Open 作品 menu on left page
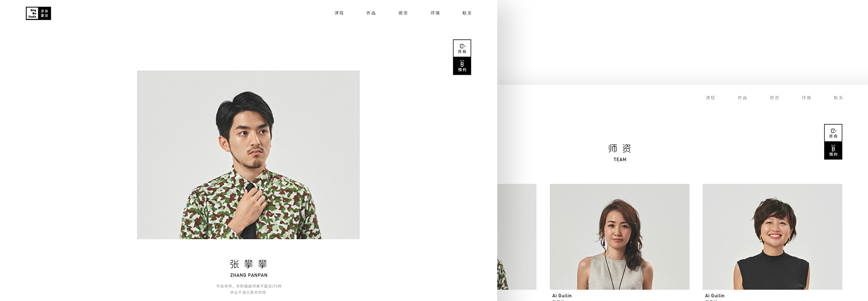 pos(371,13)
